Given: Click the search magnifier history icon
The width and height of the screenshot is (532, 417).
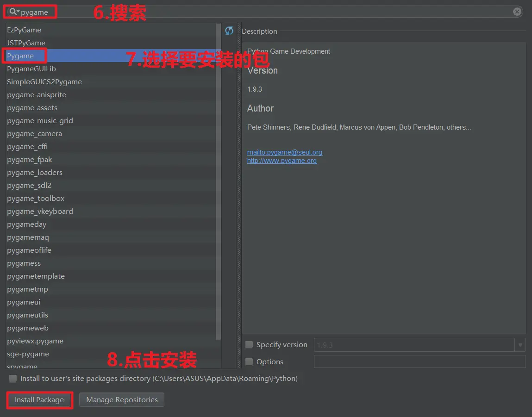Looking at the screenshot, I should point(14,12).
